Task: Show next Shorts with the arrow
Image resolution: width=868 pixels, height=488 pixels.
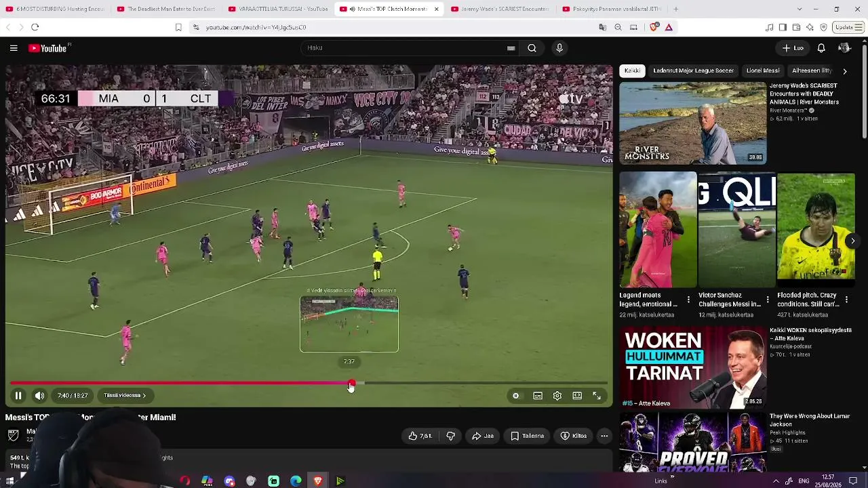Action: (852, 241)
